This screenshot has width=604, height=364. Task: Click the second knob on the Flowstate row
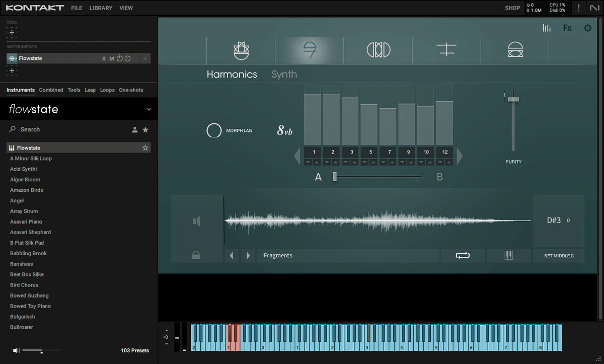[x=128, y=58]
